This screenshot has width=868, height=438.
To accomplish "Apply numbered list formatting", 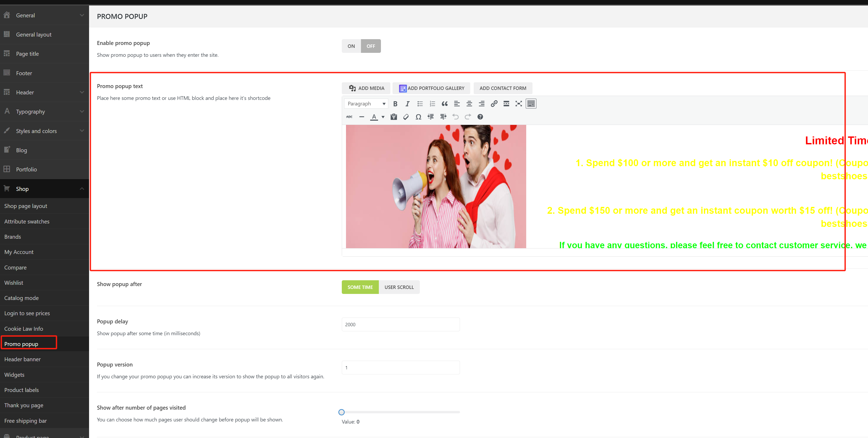I will pyautogui.click(x=432, y=104).
